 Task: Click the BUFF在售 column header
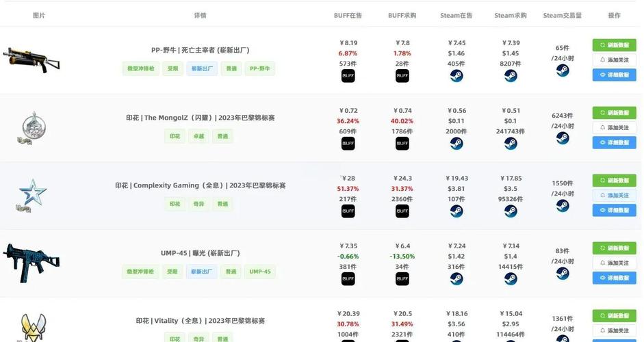coord(348,16)
